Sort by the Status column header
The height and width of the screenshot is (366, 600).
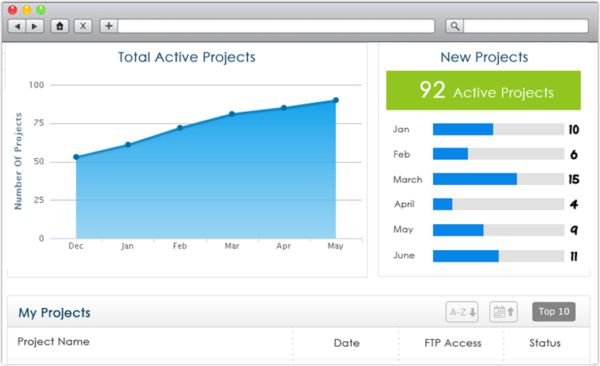pyautogui.click(x=545, y=343)
